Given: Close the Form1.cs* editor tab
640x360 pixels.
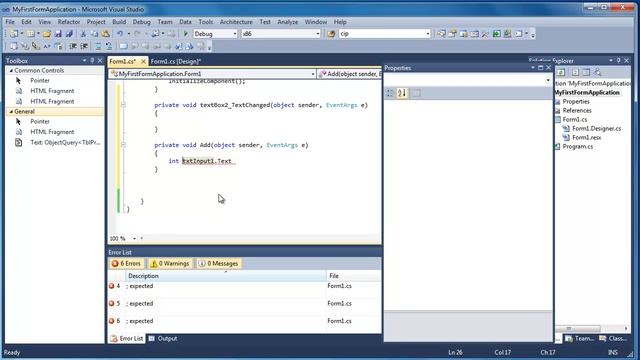Looking at the screenshot, I should click(x=143, y=61).
